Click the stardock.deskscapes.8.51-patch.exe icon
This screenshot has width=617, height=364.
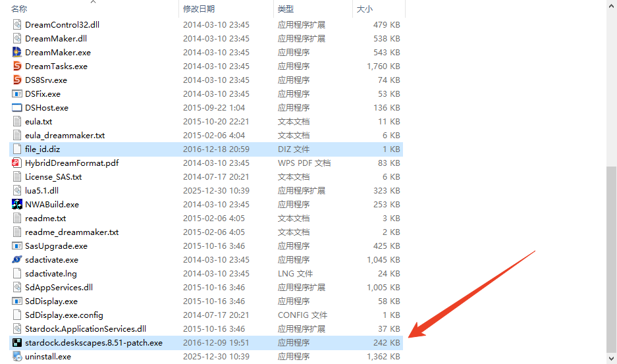pos(18,343)
